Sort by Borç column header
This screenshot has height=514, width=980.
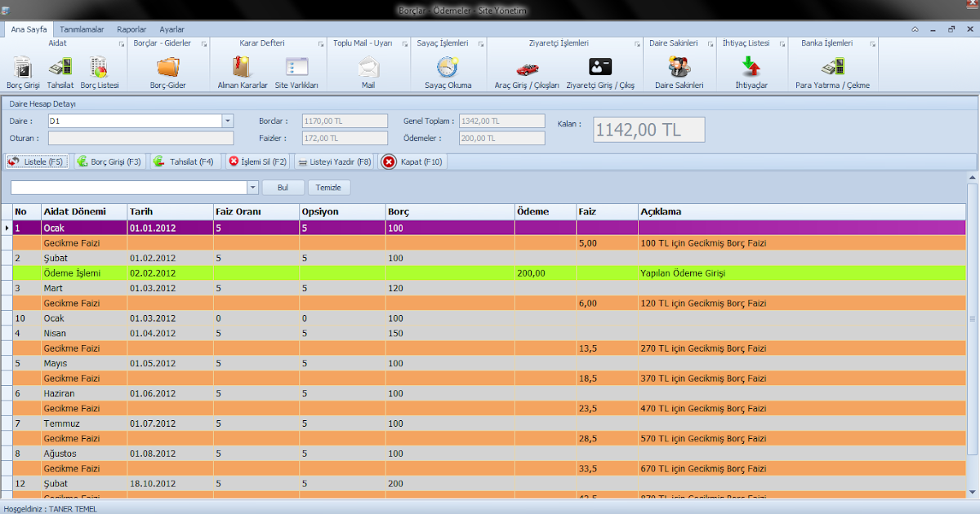point(450,211)
